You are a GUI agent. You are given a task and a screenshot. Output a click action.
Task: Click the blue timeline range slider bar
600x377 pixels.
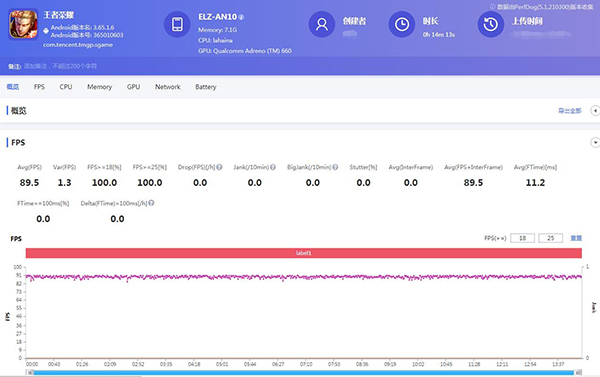[304, 372]
